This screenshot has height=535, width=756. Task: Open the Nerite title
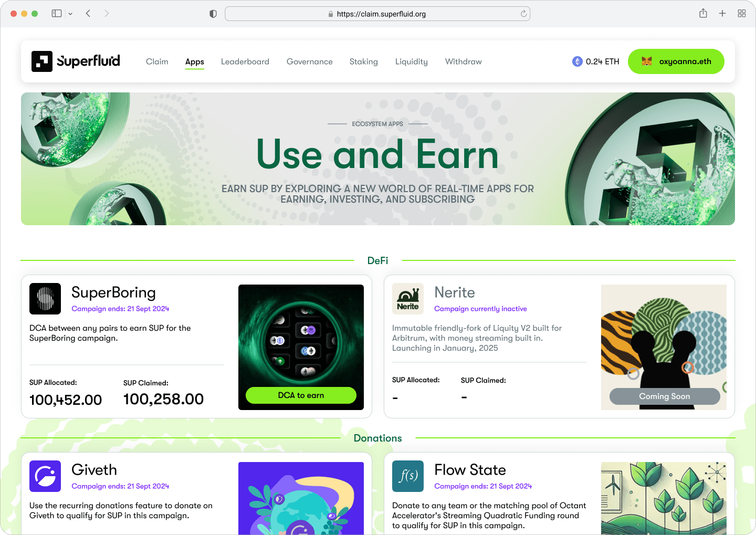(x=455, y=292)
